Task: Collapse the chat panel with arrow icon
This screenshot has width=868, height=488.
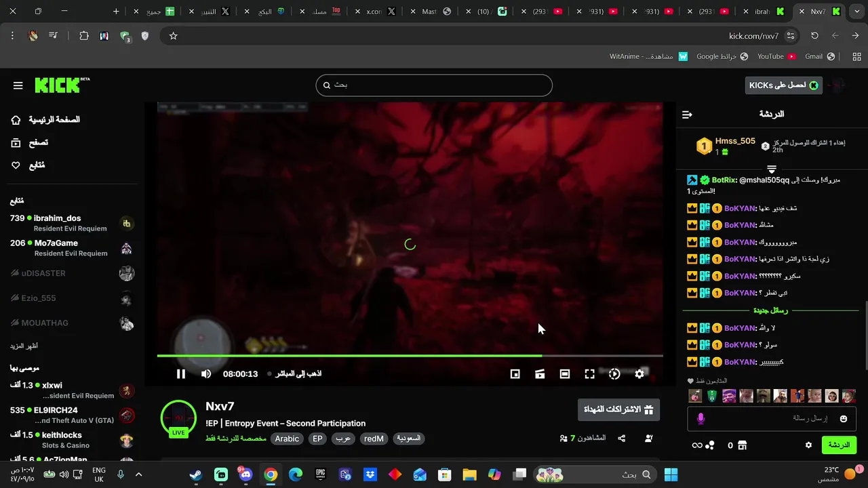Action: 687,115
